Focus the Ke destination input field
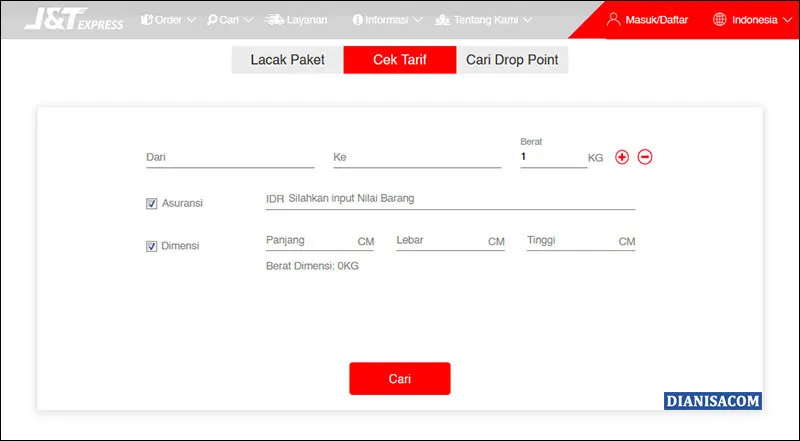 (417, 157)
